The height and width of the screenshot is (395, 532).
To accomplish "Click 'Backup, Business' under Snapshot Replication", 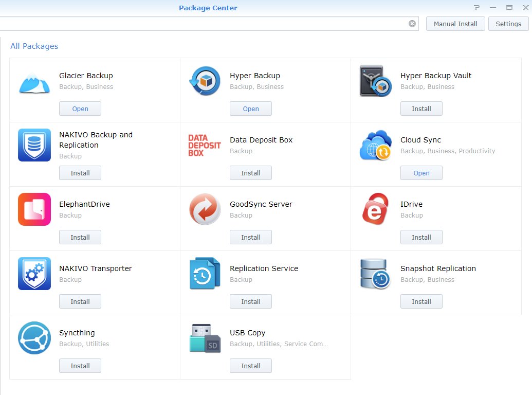I will coord(428,280).
